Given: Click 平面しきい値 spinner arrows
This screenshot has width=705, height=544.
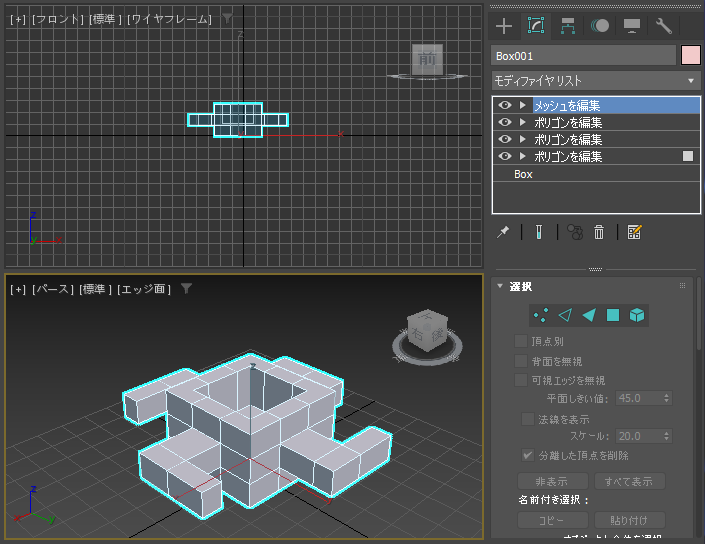Looking at the screenshot, I should pos(666,398).
